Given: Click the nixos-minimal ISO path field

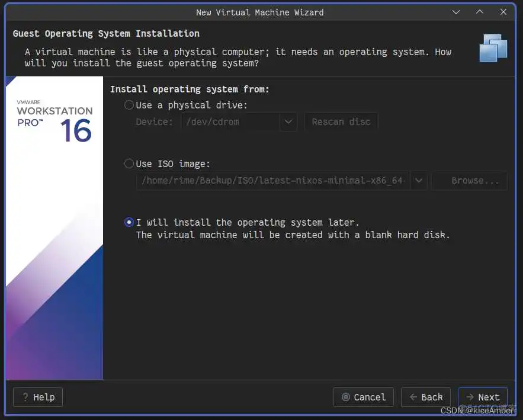Looking at the screenshot, I should (272, 181).
